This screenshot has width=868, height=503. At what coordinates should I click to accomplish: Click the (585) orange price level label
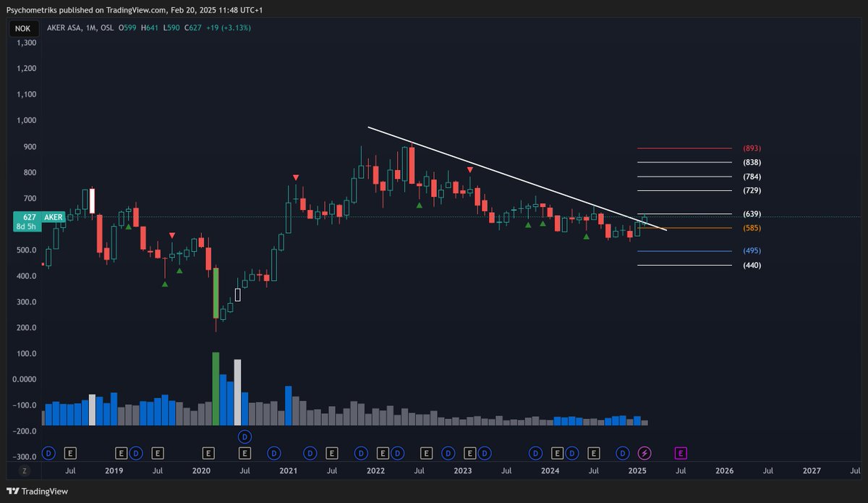[752, 228]
